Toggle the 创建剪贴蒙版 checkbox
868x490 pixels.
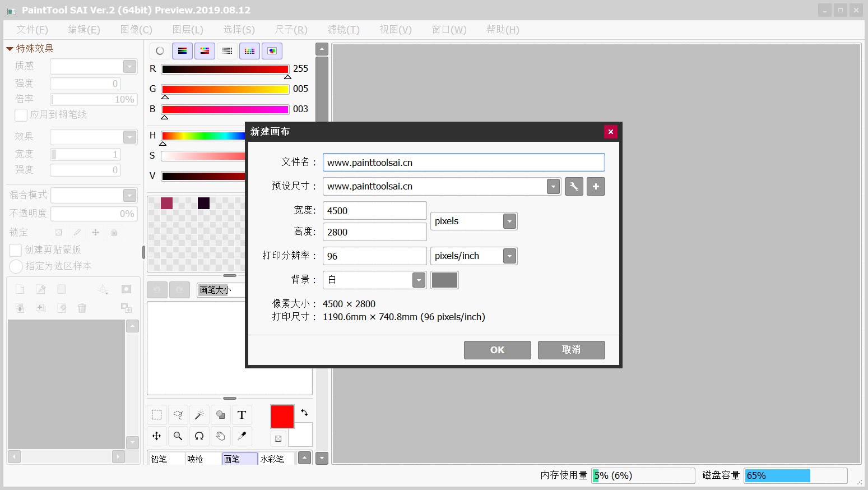pyautogui.click(x=16, y=250)
